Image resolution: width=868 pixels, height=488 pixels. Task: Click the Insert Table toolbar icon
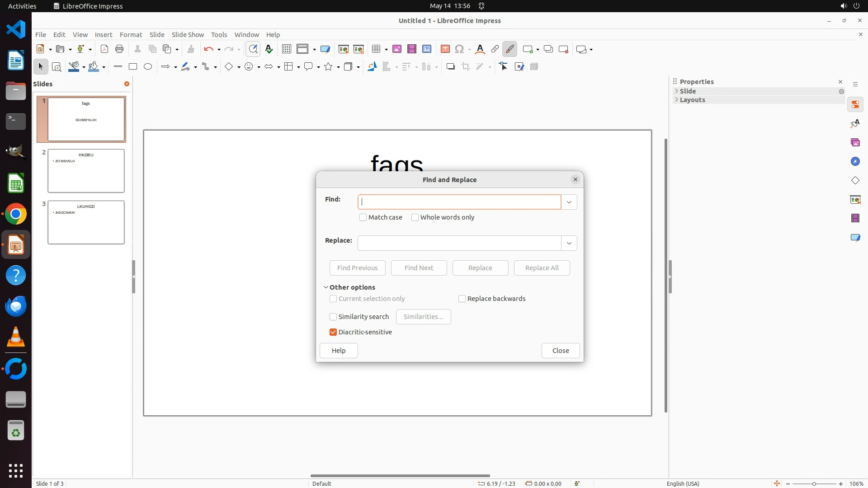pos(376,49)
